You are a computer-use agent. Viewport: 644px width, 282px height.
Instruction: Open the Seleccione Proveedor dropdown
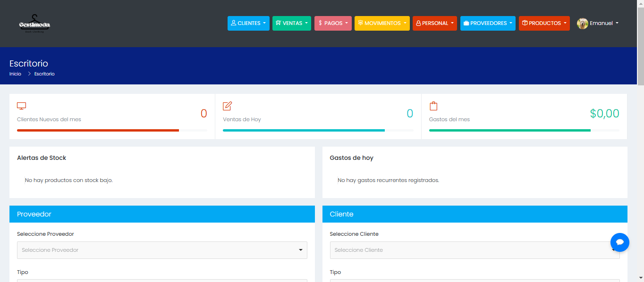click(162, 250)
